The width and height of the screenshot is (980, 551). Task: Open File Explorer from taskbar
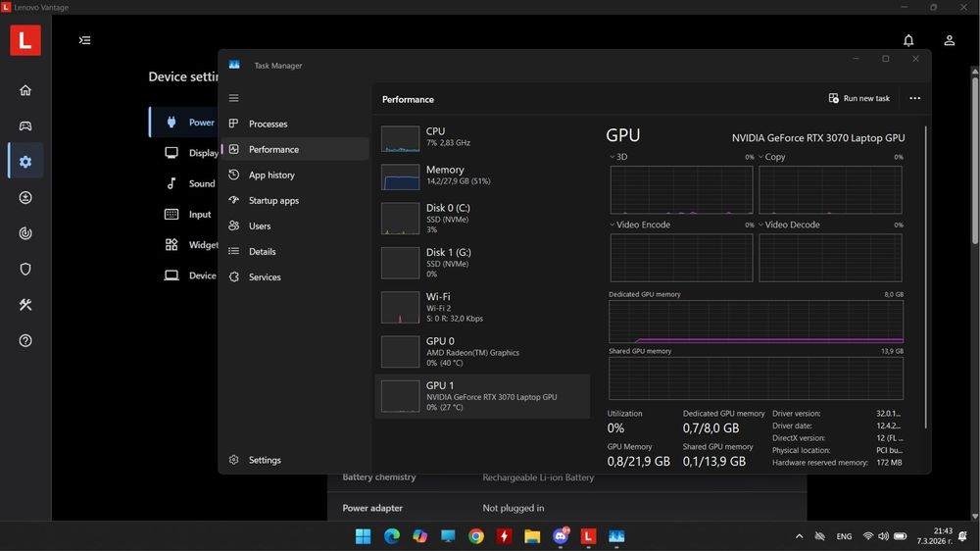coord(532,536)
